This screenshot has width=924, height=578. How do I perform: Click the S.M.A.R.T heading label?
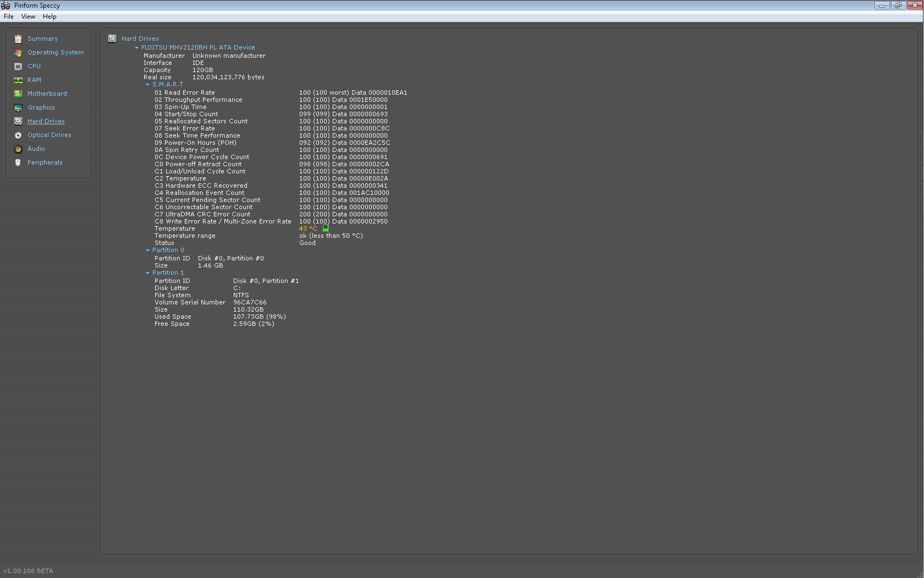click(x=168, y=84)
